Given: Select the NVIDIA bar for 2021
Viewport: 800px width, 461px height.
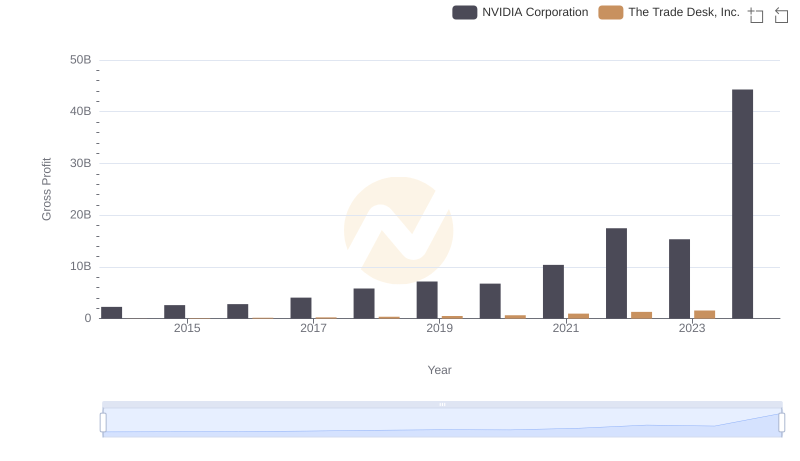Looking at the screenshot, I should point(554,292).
